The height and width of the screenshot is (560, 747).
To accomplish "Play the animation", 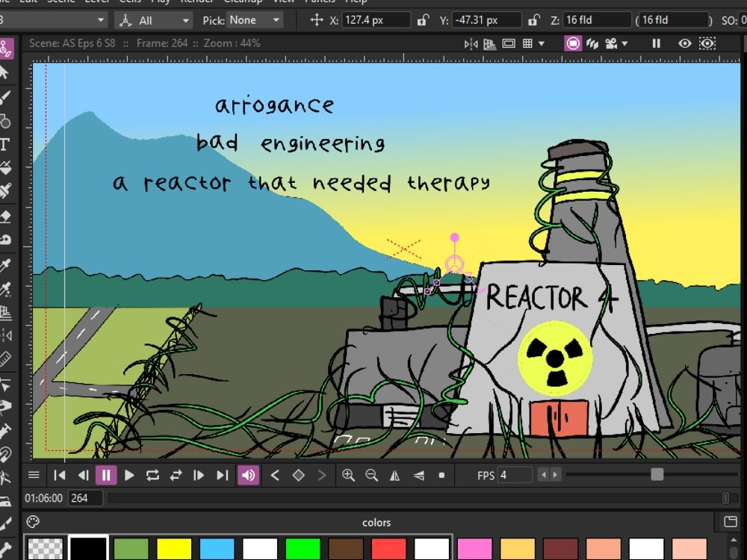I will (129, 475).
